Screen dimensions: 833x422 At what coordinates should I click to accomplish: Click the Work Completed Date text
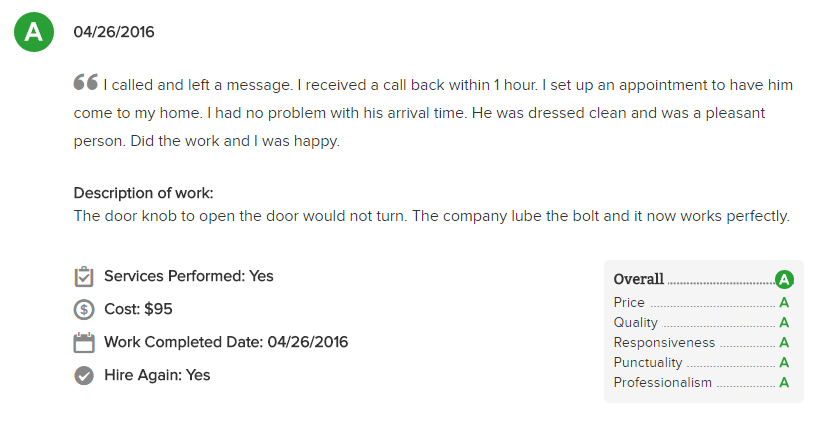pos(226,342)
